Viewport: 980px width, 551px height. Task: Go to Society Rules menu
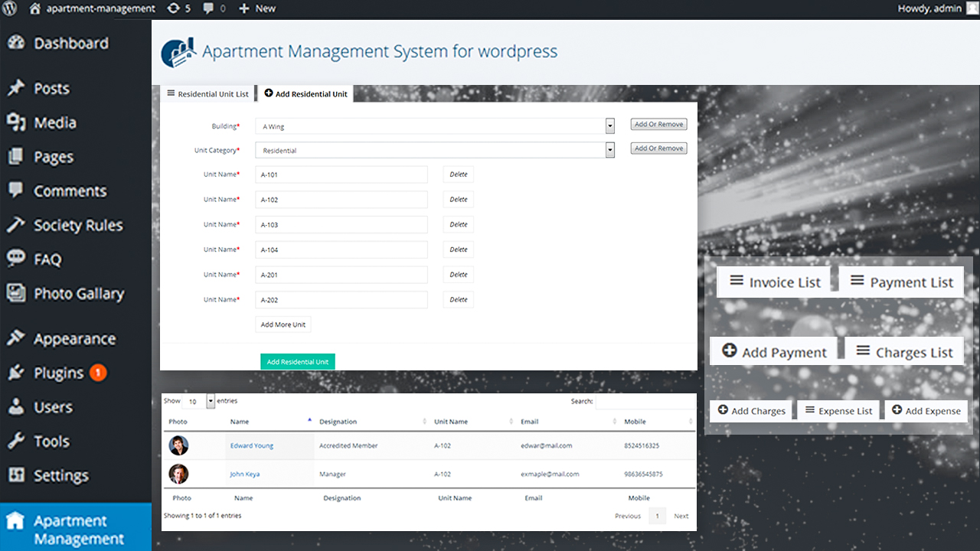click(x=77, y=226)
